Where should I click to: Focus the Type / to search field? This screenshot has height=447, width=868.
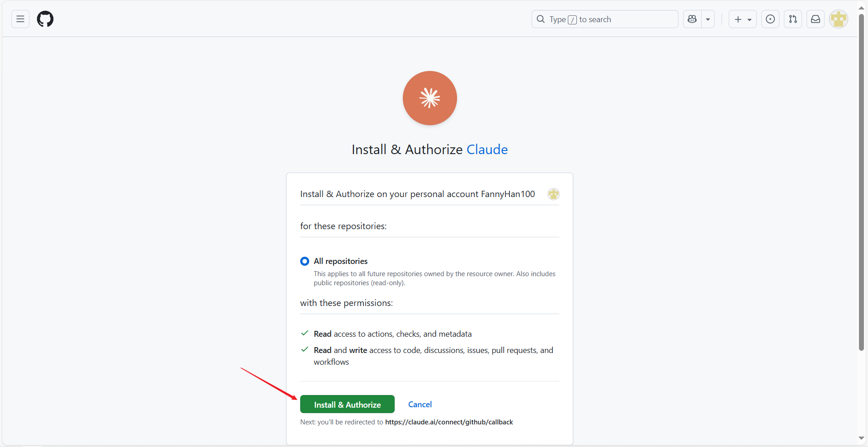point(604,19)
